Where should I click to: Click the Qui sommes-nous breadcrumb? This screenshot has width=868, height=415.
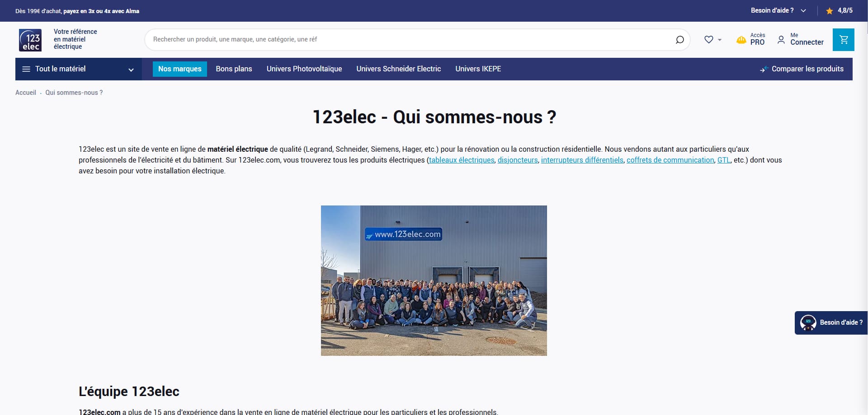click(74, 93)
